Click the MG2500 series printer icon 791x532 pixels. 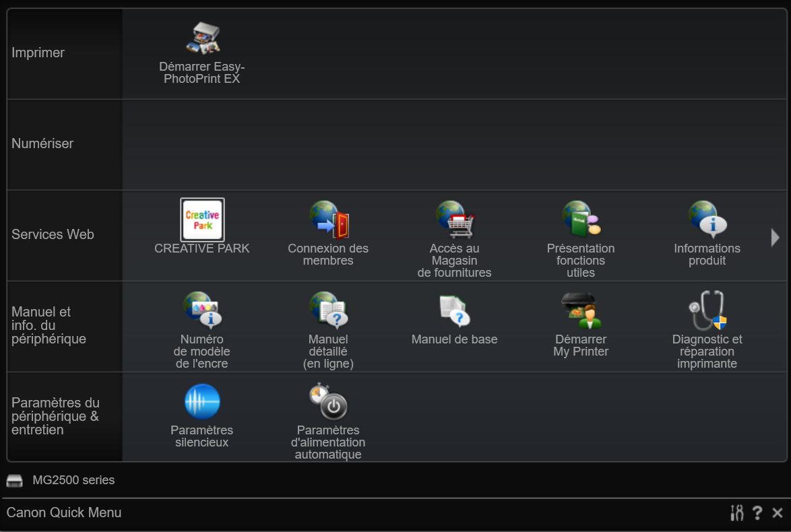(x=15, y=481)
